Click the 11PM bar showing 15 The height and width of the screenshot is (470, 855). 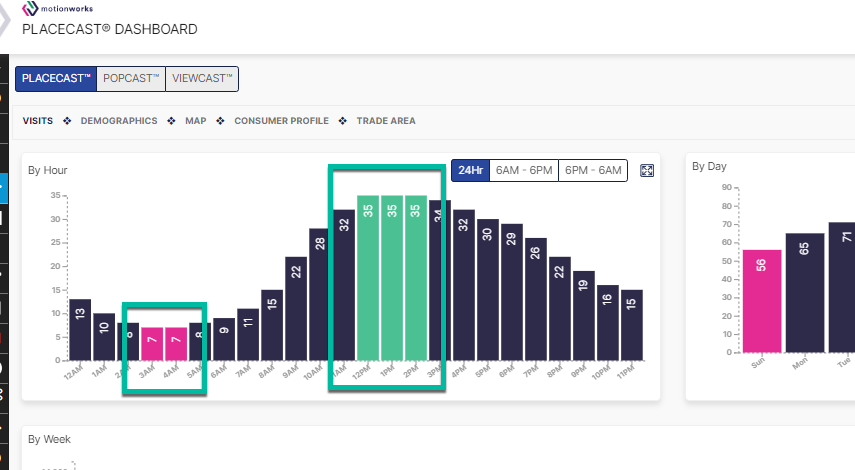[632, 325]
